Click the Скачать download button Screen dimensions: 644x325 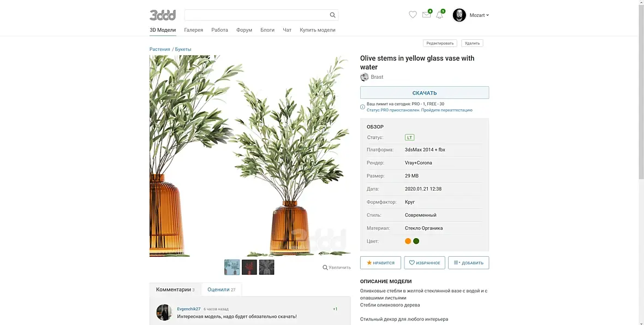424,92
